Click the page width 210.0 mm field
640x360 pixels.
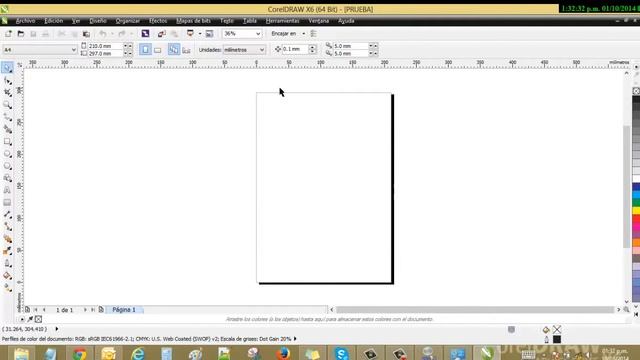coord(105,46)
